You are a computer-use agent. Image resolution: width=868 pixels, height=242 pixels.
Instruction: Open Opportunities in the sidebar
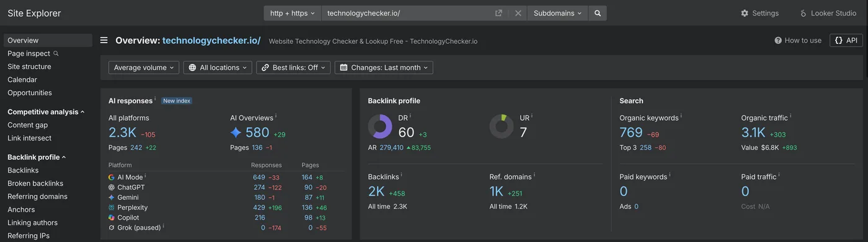tap(30, 93)
